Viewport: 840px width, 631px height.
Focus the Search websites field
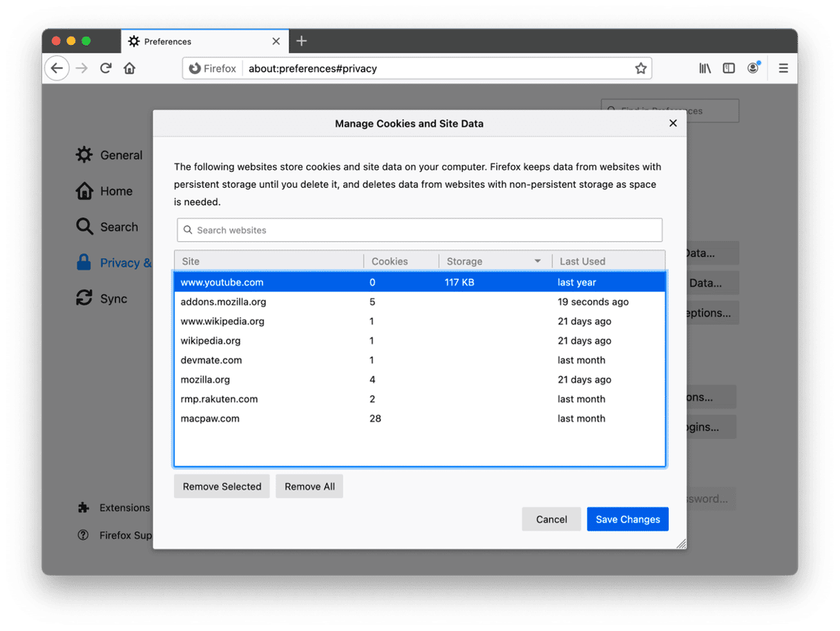click(x=419, y=230)
